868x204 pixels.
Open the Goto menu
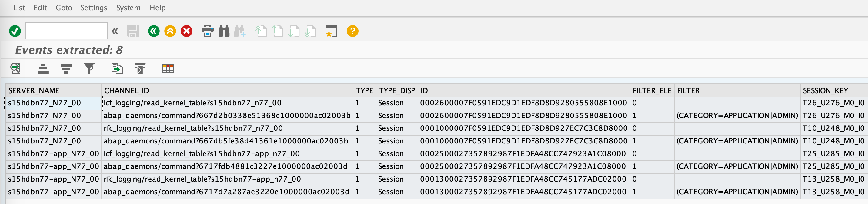64,8
